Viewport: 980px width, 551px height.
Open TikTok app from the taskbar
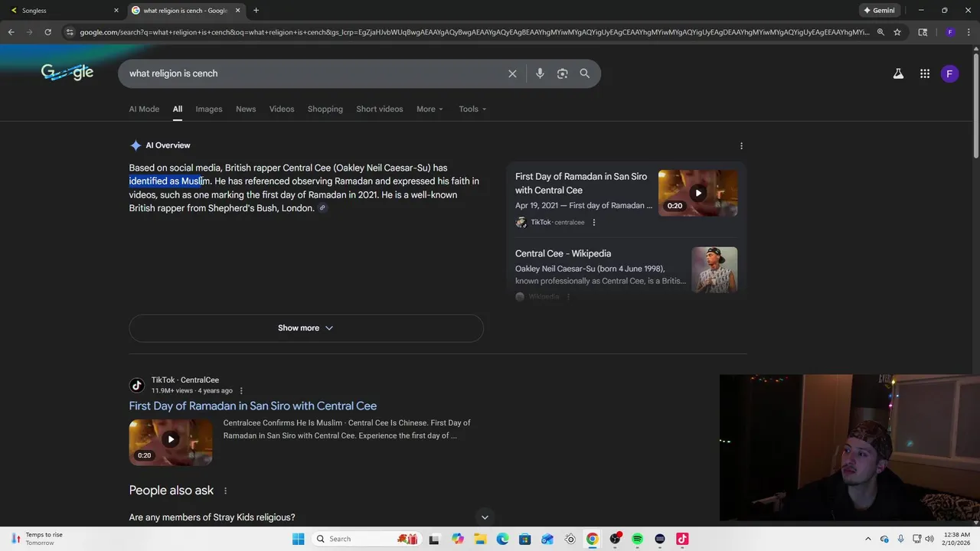tap(682, 539)
